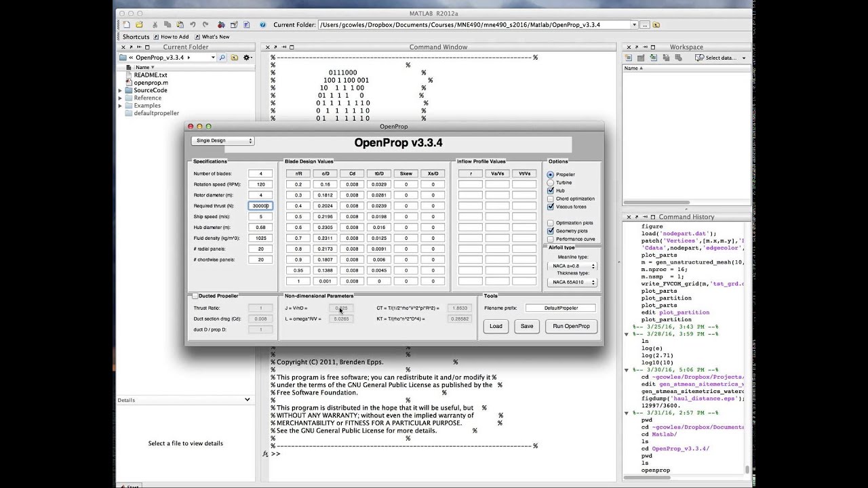Expand the SourceCode folder tree arrow
Screen dimensions: 868x488
(x=121, y=90)
